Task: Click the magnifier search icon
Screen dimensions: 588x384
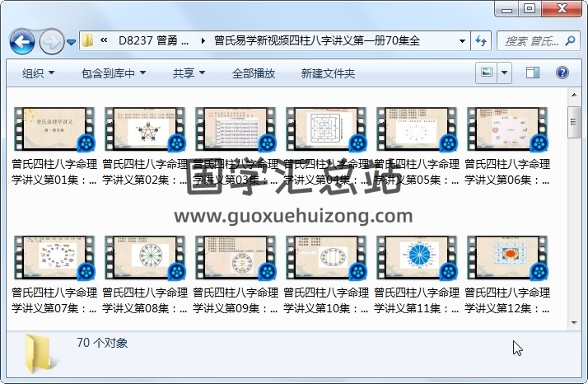Action: 570,40
